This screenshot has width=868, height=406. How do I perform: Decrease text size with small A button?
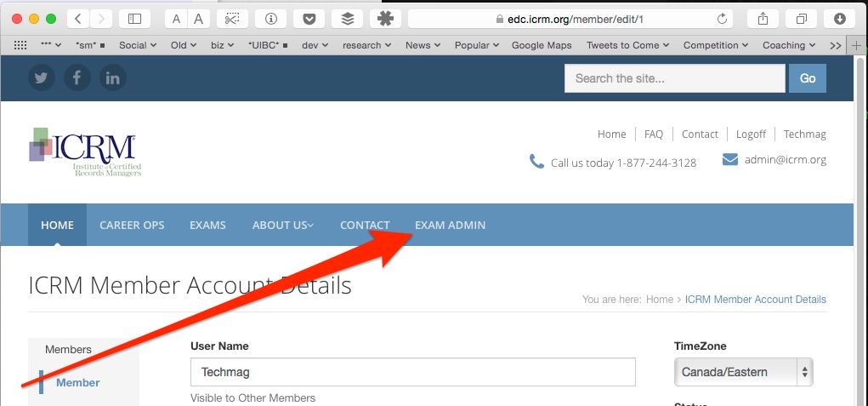click(176, 19)
